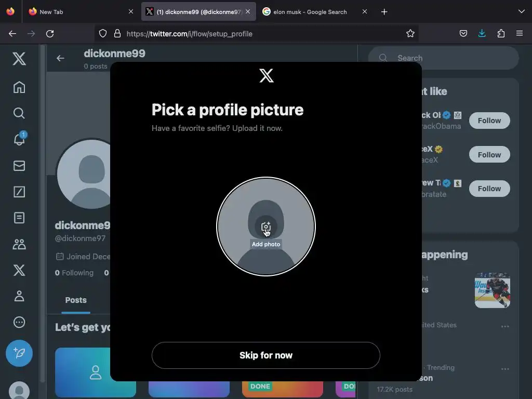The image size is (532, 399).
Task: Click the Add photo camera icon
Action: click(266, 227)
